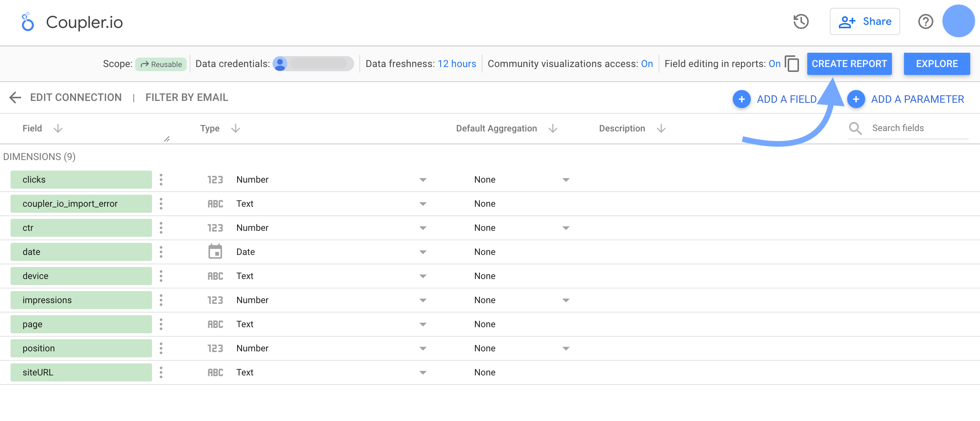The width and height of the screenshot is (980, 421).
Task: Open the help question mark icon
Action: coord(925,22)
